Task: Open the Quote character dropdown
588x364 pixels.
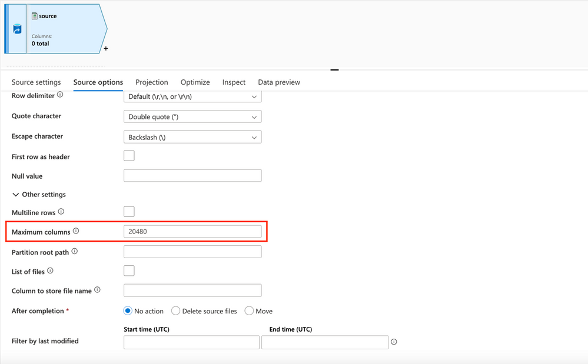Action: [x=192, y=117]
